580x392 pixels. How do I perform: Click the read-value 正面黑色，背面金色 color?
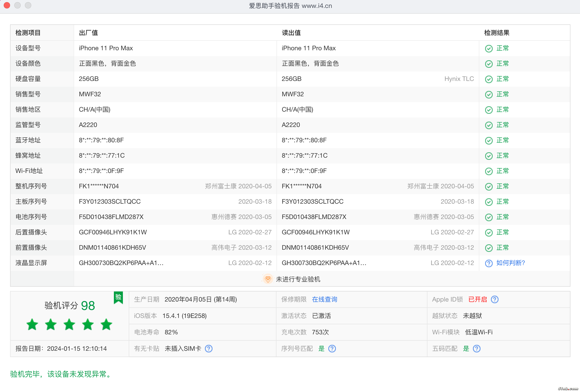[x=310, y=63]
